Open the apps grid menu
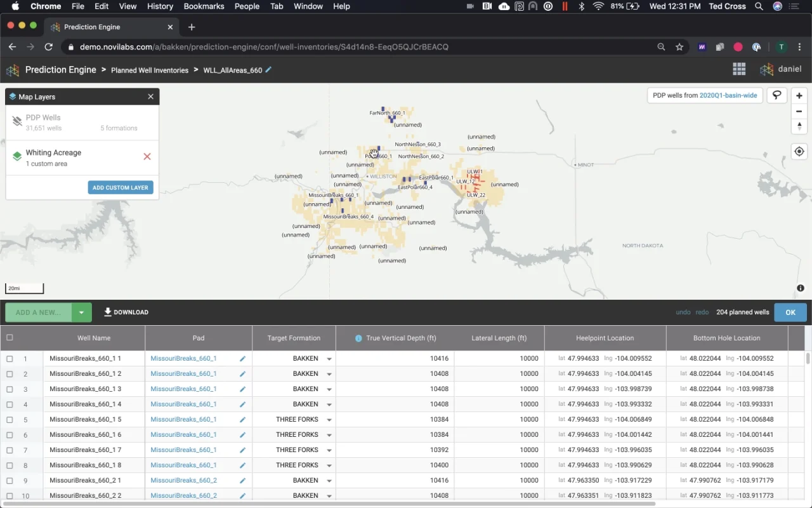This screenshot has width=812, height=508. pyautogui.click(x=739, y=69)
